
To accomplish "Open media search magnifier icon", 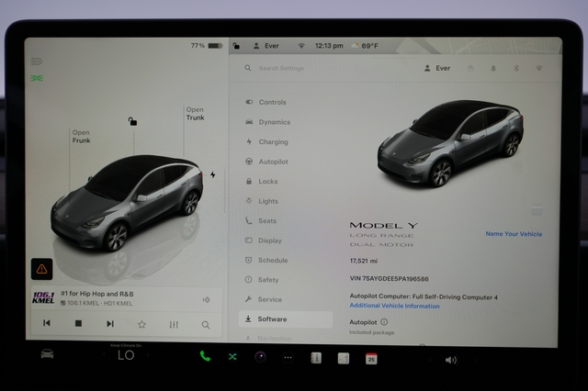I will click(x=206, y=325).
